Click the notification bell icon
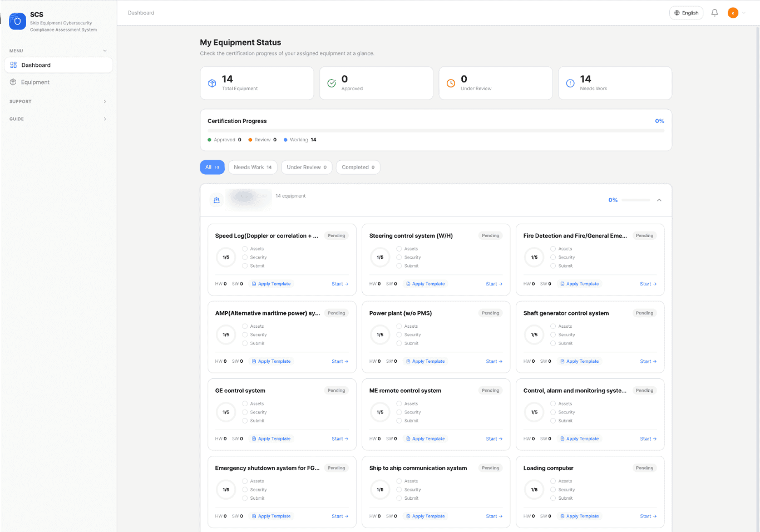This screenshot has width=760, height=532. (x=714, y=13)
